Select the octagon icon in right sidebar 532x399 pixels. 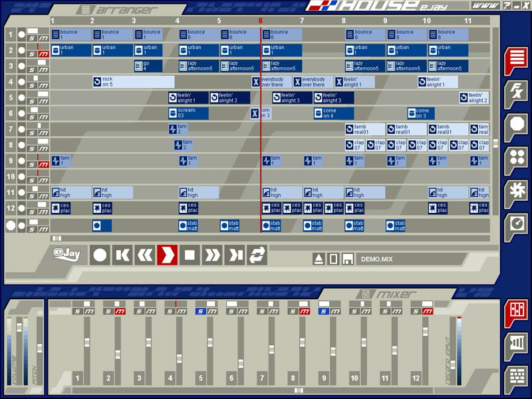(x=515, y=125)
